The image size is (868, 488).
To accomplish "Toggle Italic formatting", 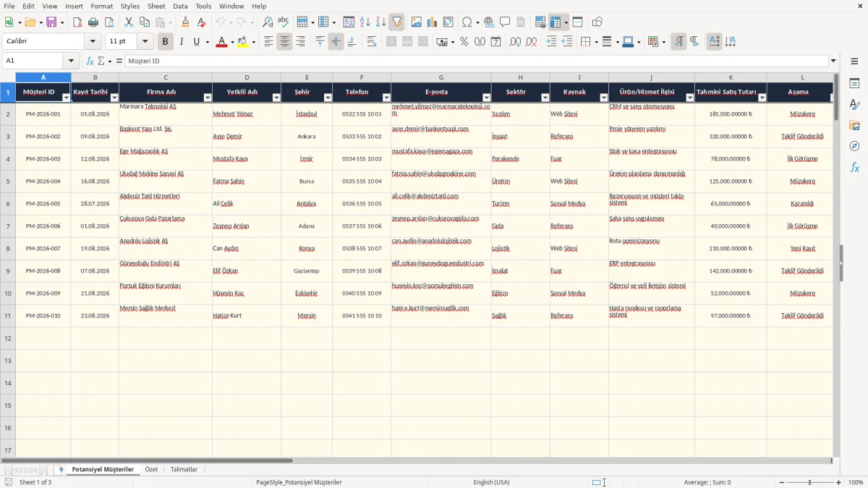I will coord(182,42).
